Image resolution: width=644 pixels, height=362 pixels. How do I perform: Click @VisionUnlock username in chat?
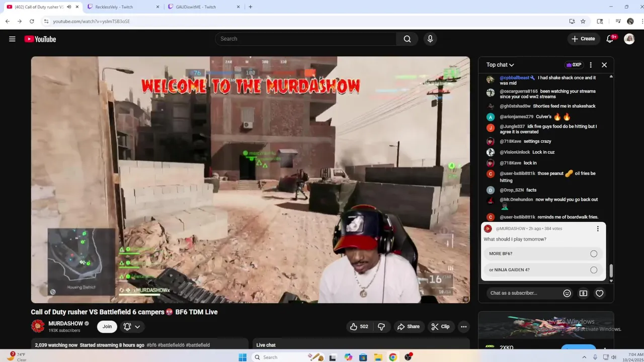[x=515, y=152]
